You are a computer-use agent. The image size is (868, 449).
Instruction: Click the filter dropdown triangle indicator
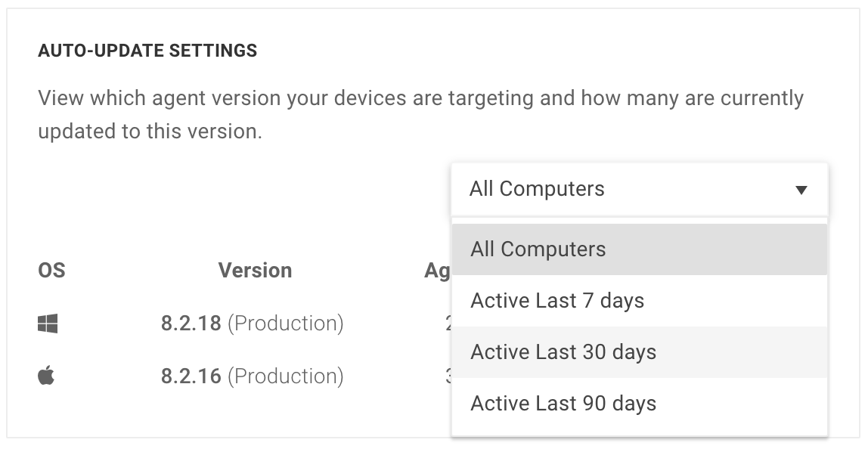pos(803,190)
